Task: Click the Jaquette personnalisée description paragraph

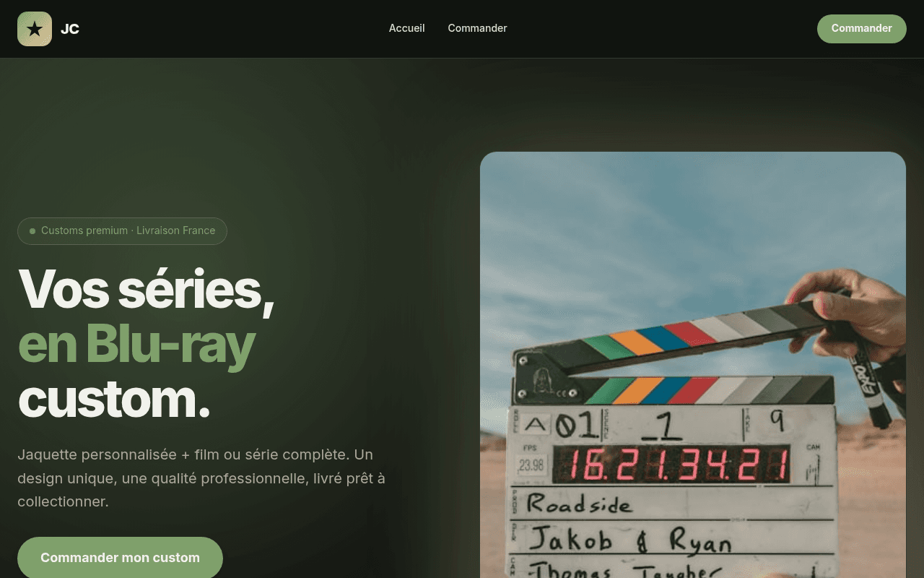Action: 202,478
